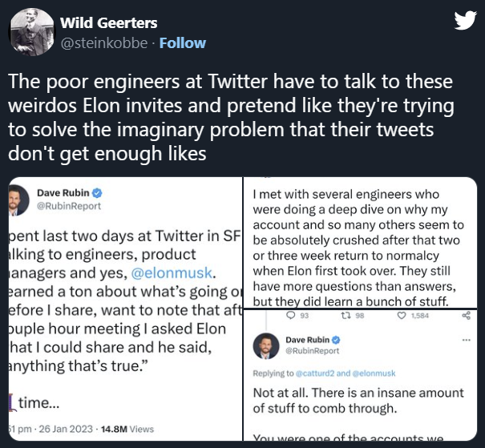Open Wild Geerters' profile avatar
The height and width of the screenshot is (448, 485).
tap(29, 32)
